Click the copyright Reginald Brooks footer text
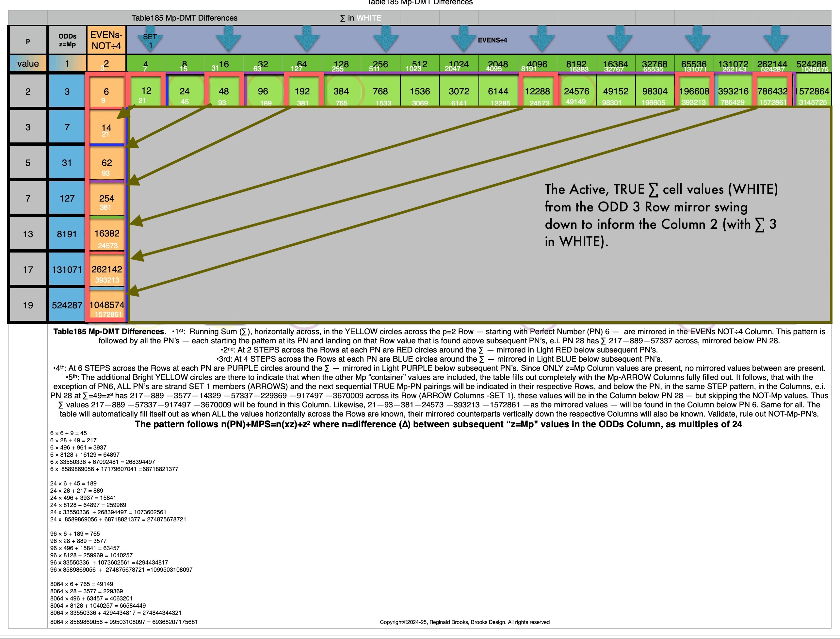This screenshot has width=840, height=639. click(464, 622)
